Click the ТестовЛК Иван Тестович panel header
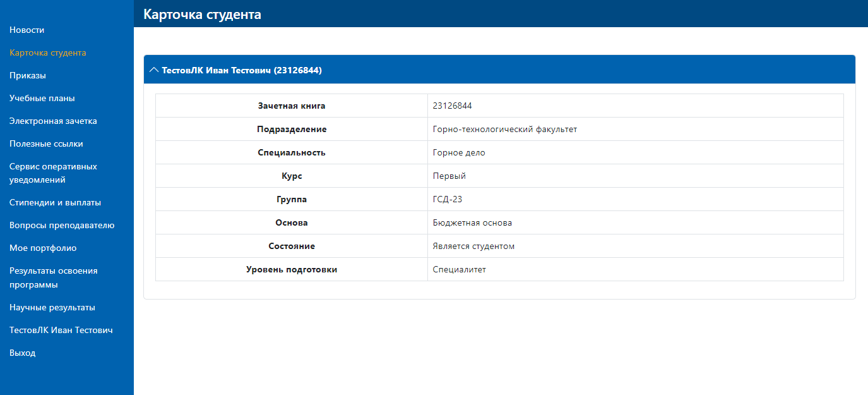This screenshot has width=868, height=395. [242, 70]
